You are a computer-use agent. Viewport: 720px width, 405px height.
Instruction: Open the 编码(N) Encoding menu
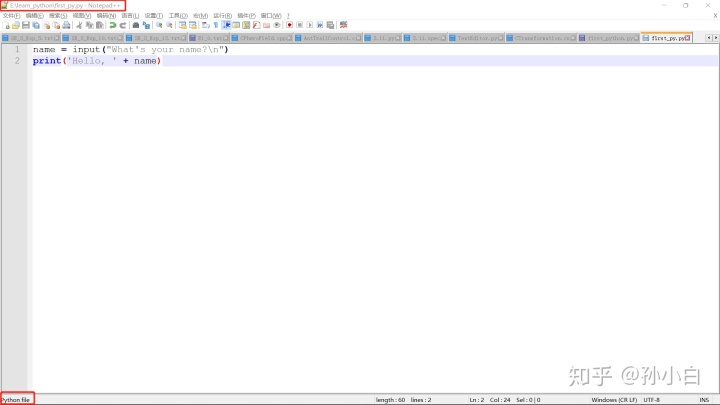106,16
